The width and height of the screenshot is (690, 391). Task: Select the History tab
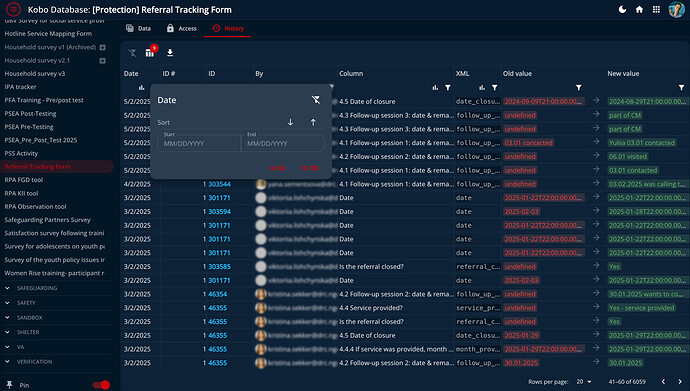pyautogui.click(x=228, y=28)
